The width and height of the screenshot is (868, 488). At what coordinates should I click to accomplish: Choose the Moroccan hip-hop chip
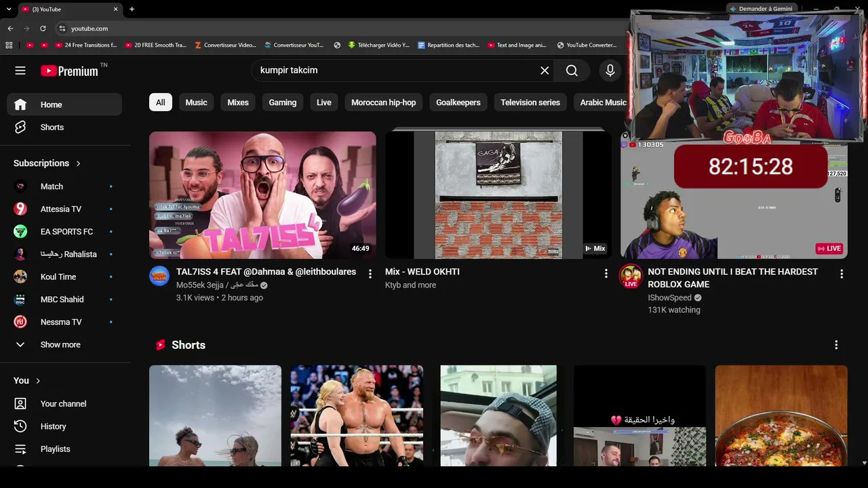pyautogui.click(x=384, y=102)
